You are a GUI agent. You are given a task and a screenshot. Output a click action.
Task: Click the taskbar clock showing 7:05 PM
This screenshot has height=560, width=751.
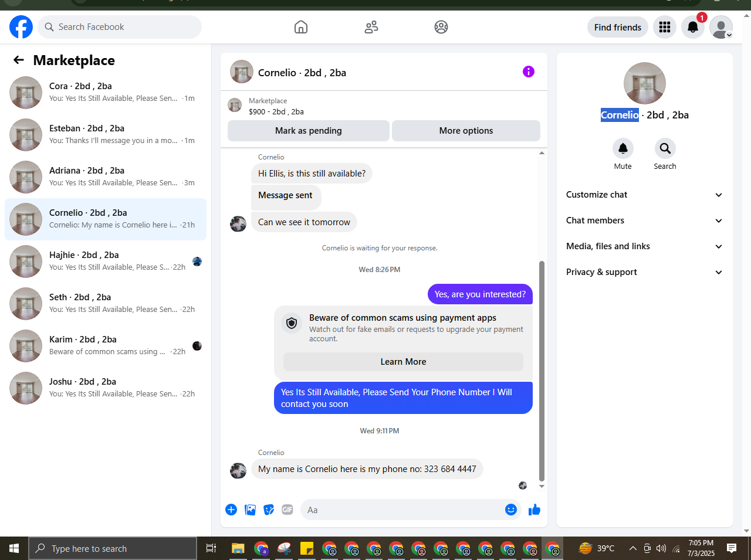(701, 548)
